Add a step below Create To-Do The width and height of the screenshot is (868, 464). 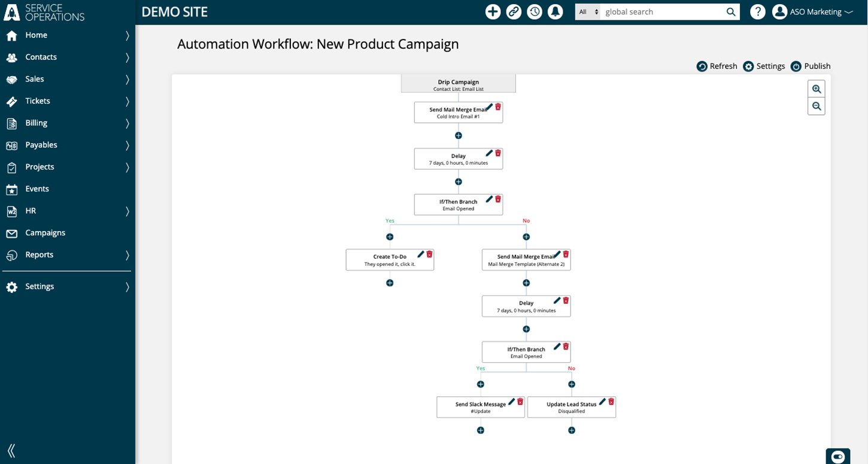(x=390, y=283)
